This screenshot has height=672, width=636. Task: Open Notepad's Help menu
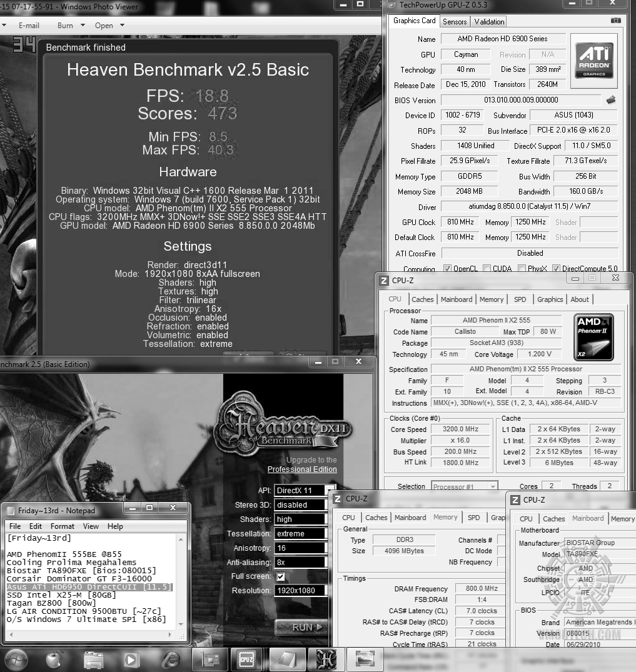point(115,526)
